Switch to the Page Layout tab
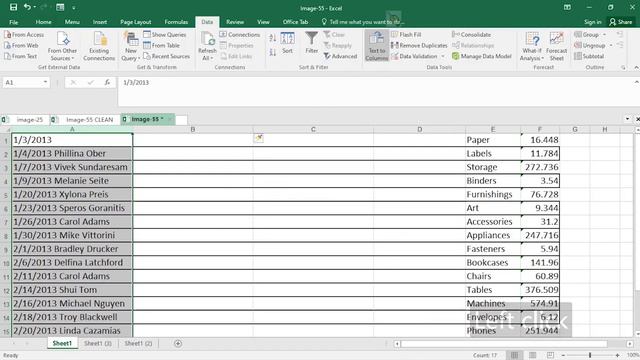The image size is (640, 360). click(136, 22)
